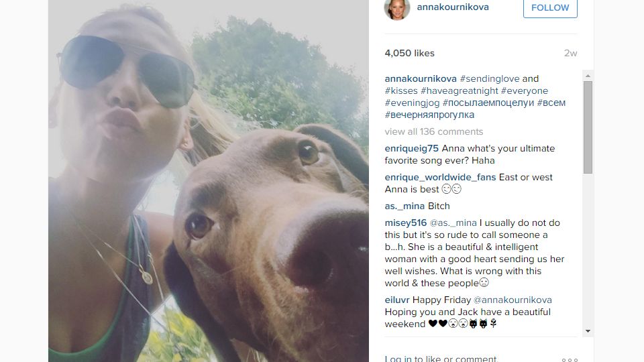
Task: Visit enriqueig75 commenter profile
Action: (411, 149)
